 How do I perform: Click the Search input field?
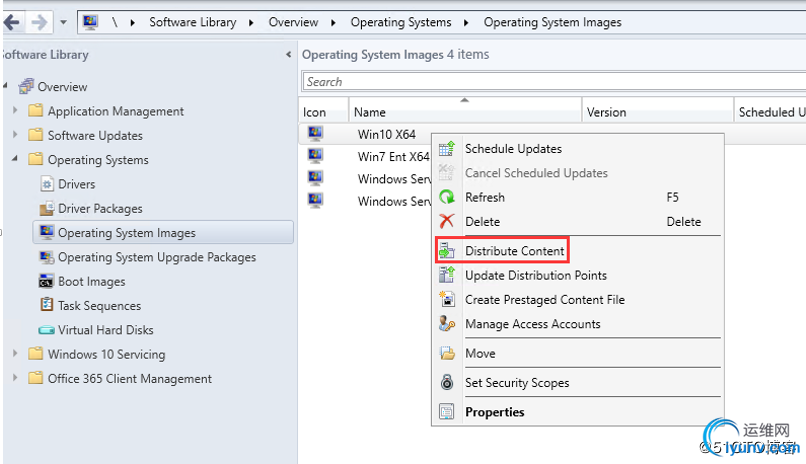(x=550, y=82)
